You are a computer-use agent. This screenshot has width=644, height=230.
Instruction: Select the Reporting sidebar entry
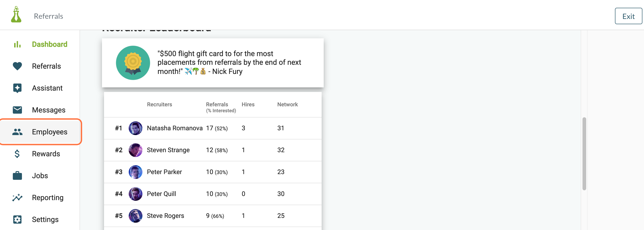click(x=40, y=197)
